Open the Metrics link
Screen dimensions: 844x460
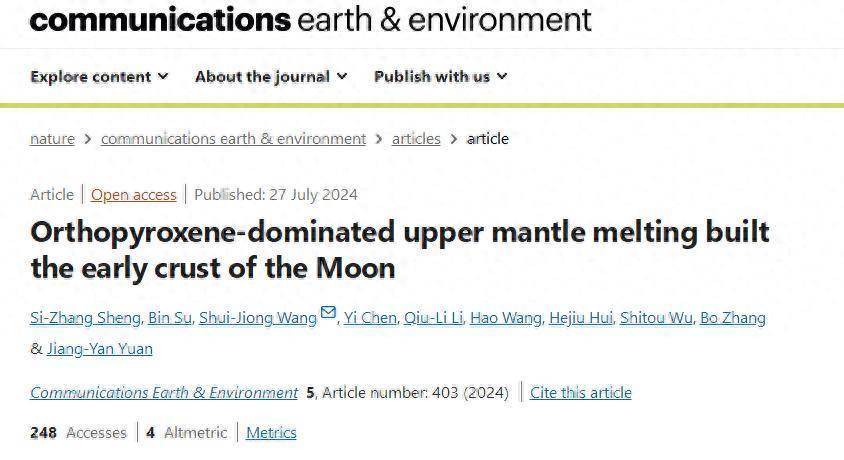tap(271, 433)
